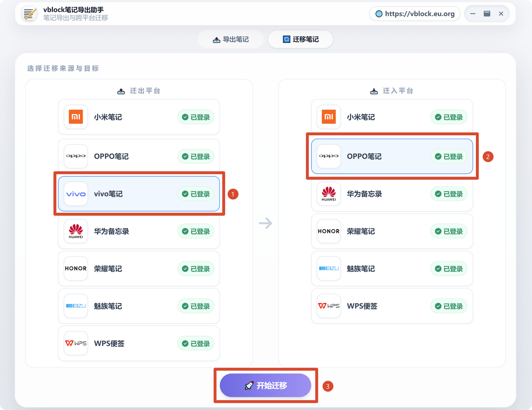
Task: Maximize the vblock window
Action: point(487,14)
